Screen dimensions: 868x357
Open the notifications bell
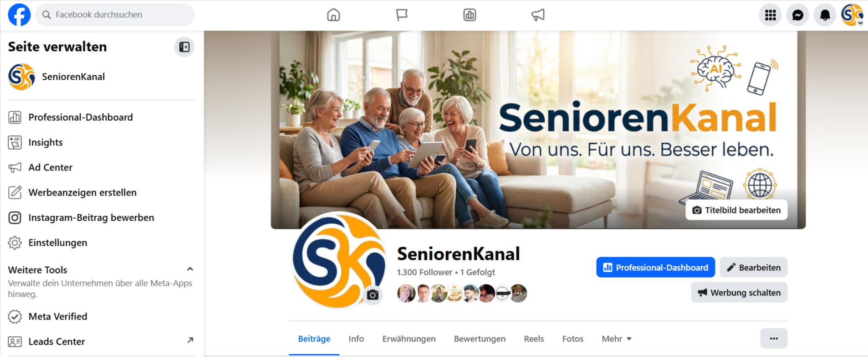[825, 15]
